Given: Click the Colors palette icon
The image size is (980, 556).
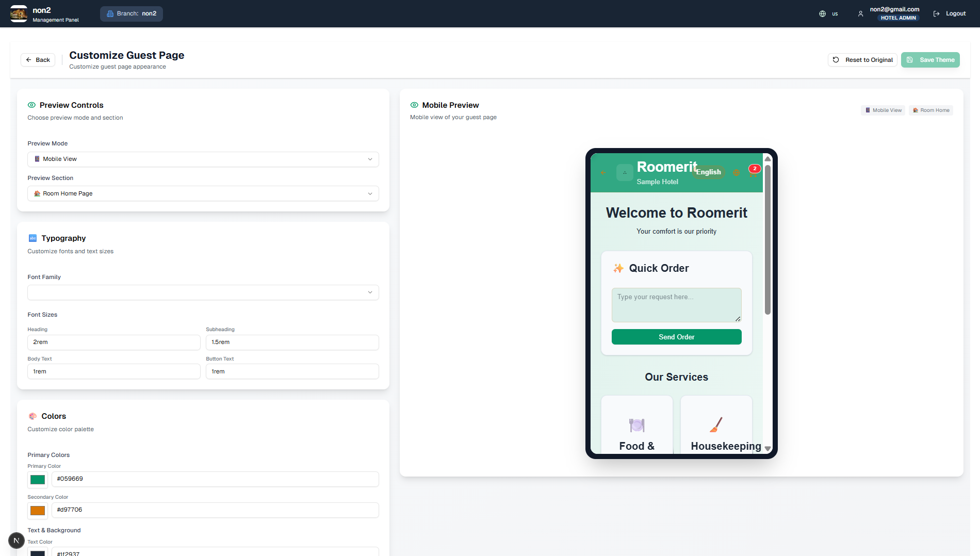Looking at the screenshot, I should 32,416.
